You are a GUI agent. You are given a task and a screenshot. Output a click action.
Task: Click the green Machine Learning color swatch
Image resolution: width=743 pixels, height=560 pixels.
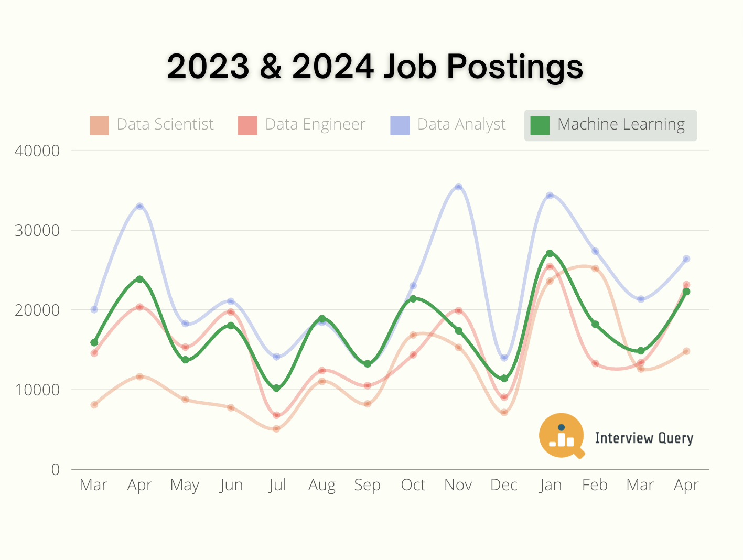pyautogui.click(x=540, y=125)
